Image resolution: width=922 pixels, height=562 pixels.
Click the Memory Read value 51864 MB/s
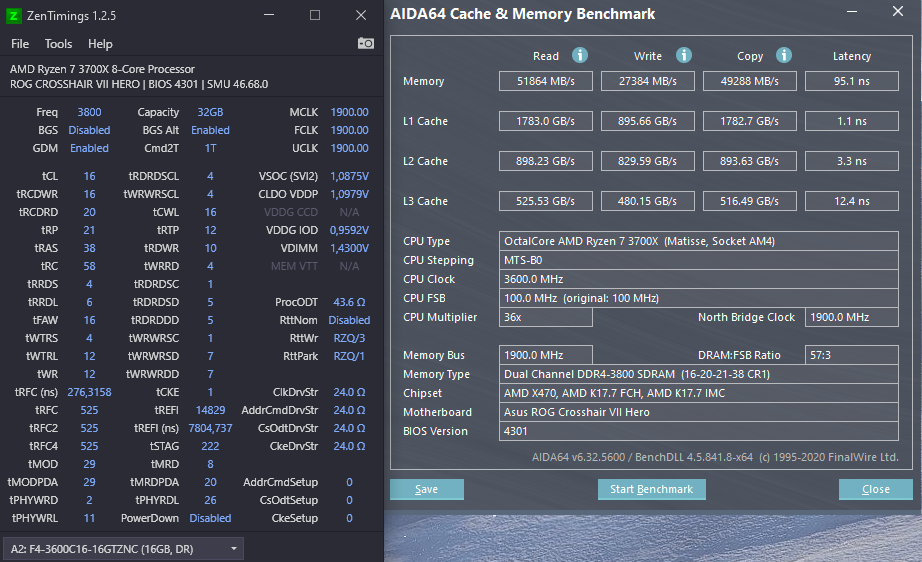(x=546, y=81)
